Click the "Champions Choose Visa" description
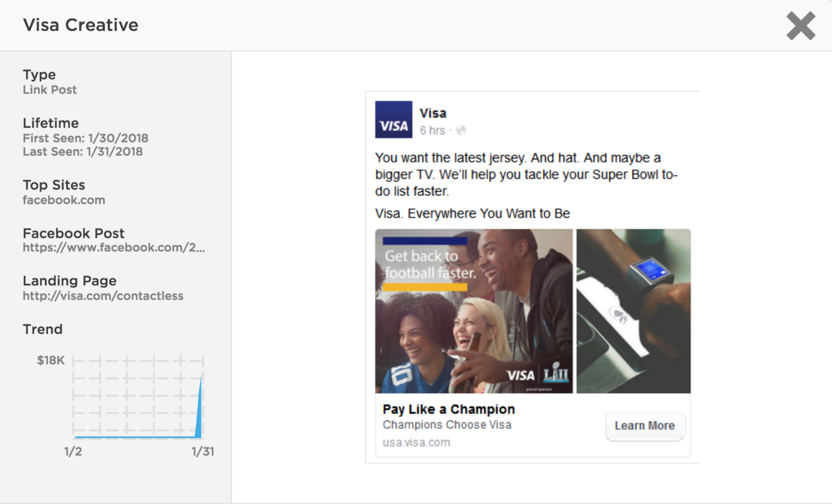832x504 pixels. [447, 425]
